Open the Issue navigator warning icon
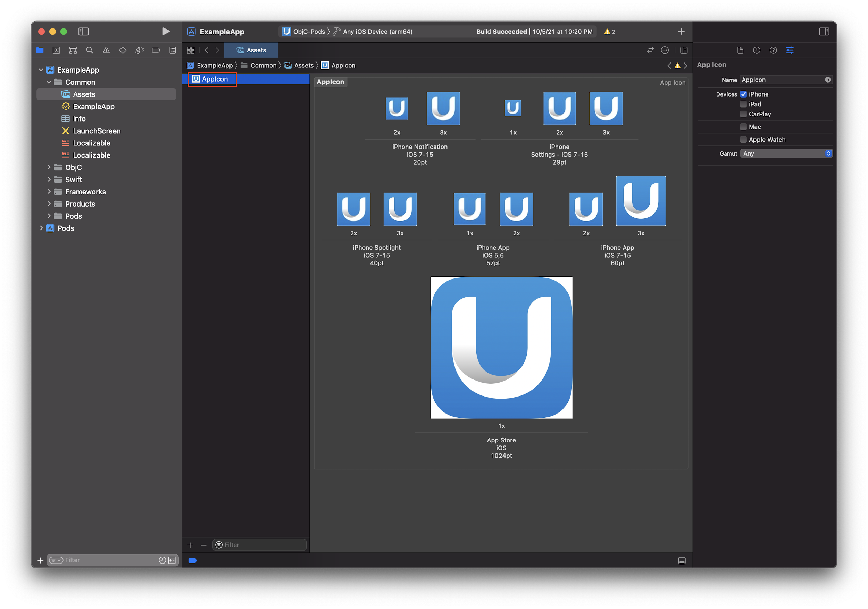Viewport: 868px width, 609px height. tap(106, 50)
